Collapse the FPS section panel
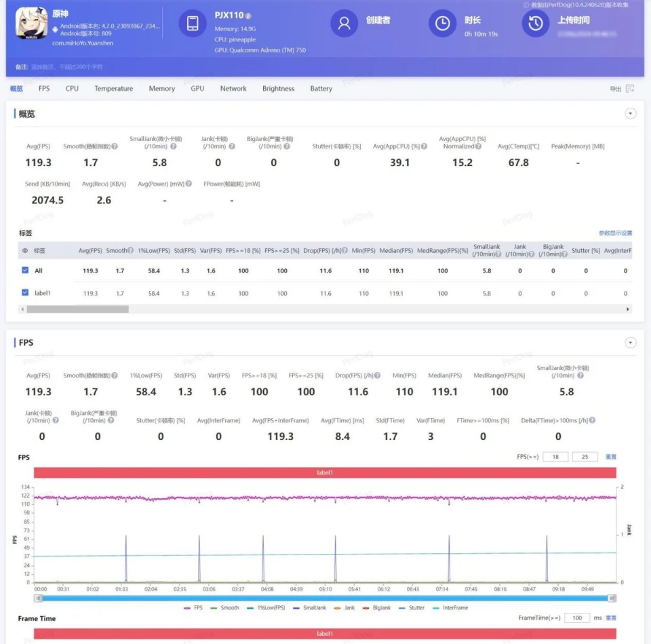This screenshot has width=651, height=644. coord(631,343)
